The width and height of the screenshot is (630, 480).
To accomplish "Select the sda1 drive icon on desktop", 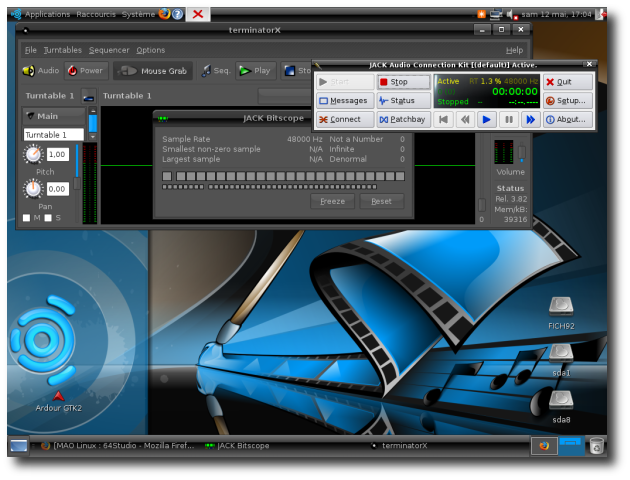I will click(561, 361).
